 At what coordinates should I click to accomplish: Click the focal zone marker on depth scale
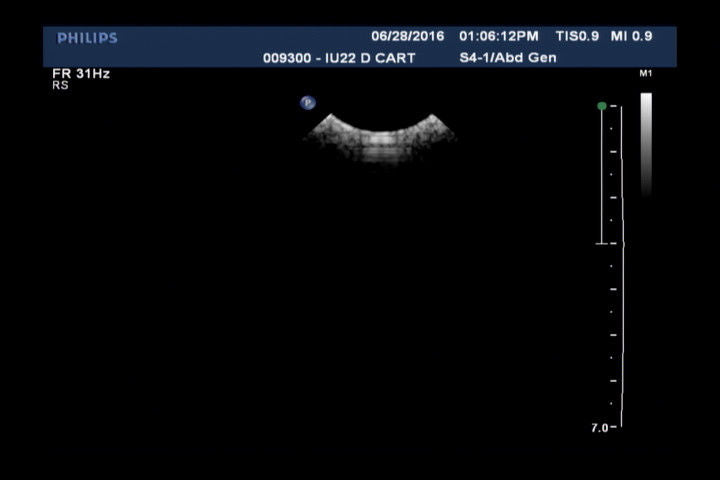[602, 243]
